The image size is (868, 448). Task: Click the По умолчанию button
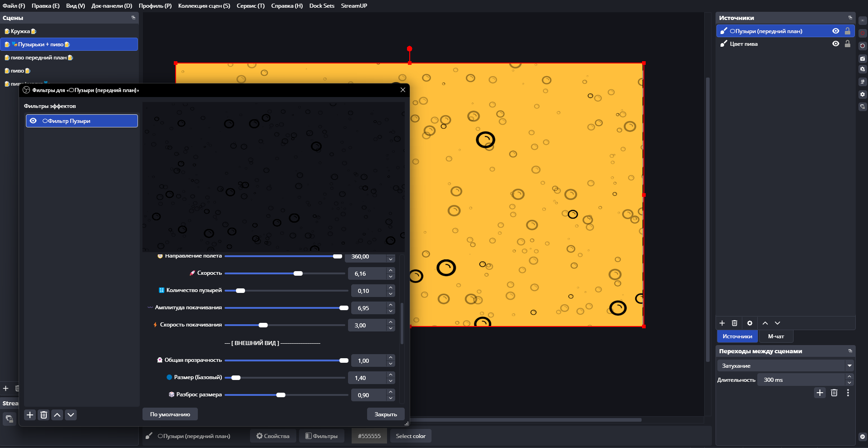pos(170,414)
